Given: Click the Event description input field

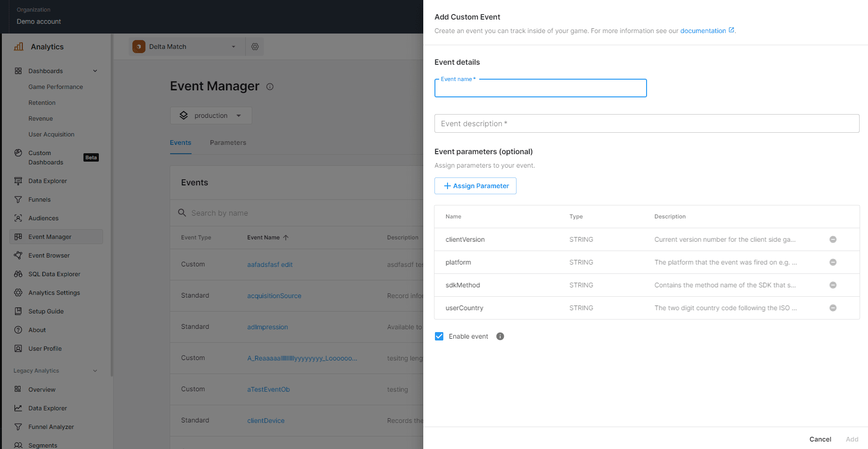Looking at the screenshot, I should [x=647, y=123].
